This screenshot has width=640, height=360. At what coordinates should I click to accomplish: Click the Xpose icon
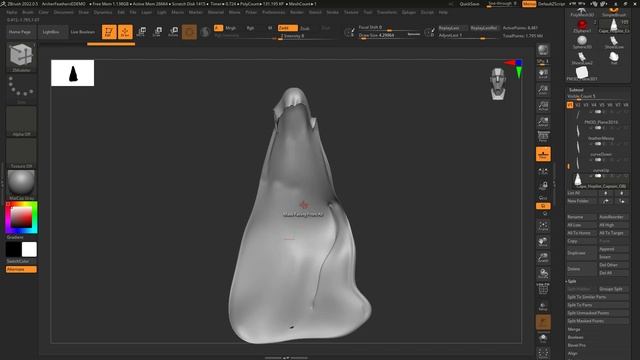click(543, 353)
